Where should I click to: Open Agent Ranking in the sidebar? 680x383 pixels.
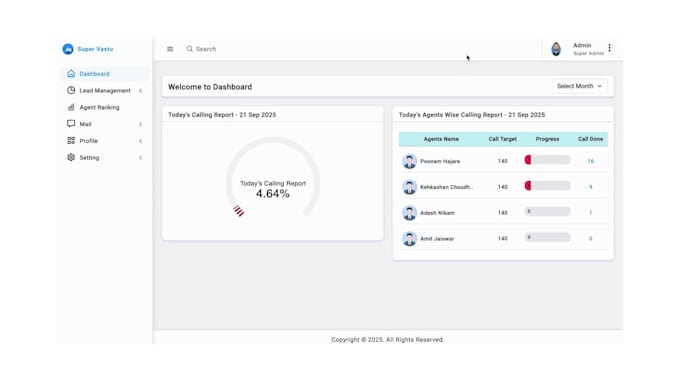click(104, 107)
